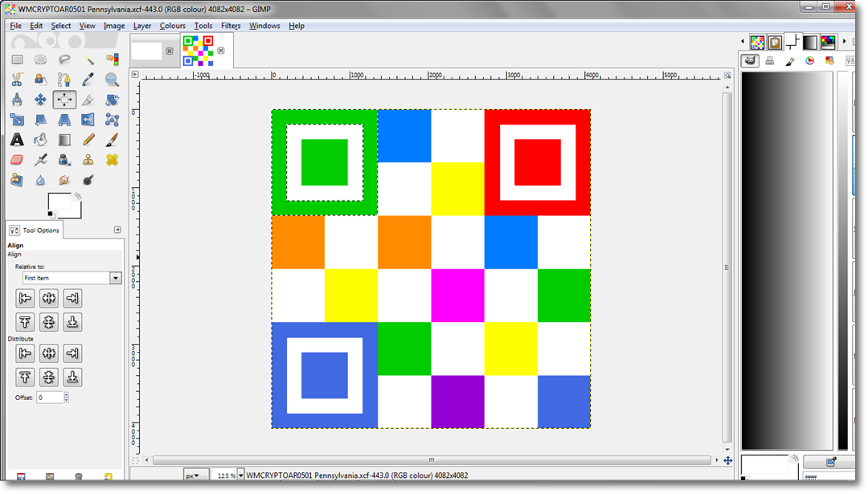Image resolution: width=868 pixels, height=494 pixels.
Task: Open the px unit dropdown
Action: pyautogui.click(x=196, y=476)
